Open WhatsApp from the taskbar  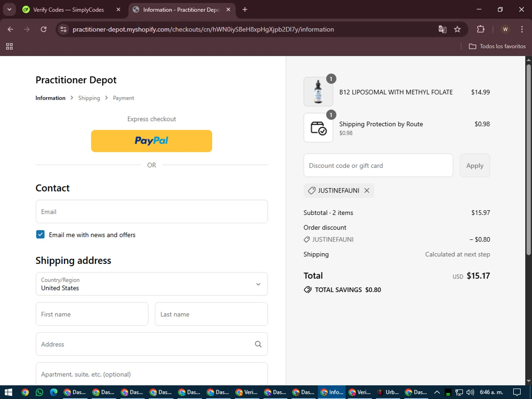pyautogui.click(x=39, y=392)
